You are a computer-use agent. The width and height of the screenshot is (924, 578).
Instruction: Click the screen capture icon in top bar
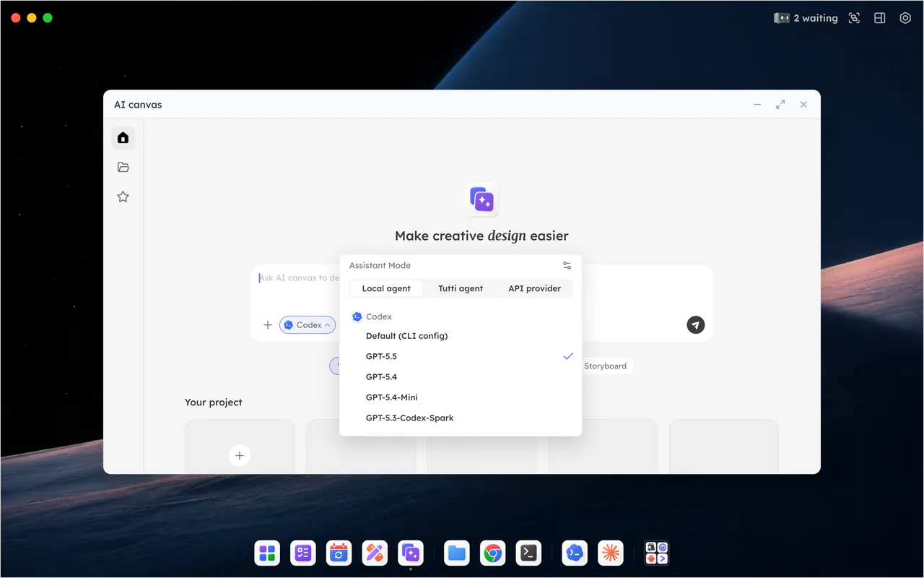point(854,18)
